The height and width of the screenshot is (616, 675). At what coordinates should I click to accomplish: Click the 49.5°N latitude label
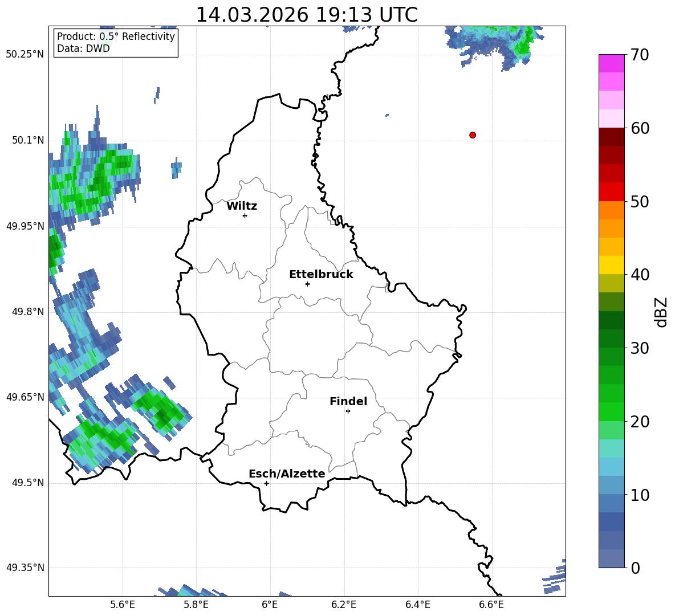(x=28, y=483)
